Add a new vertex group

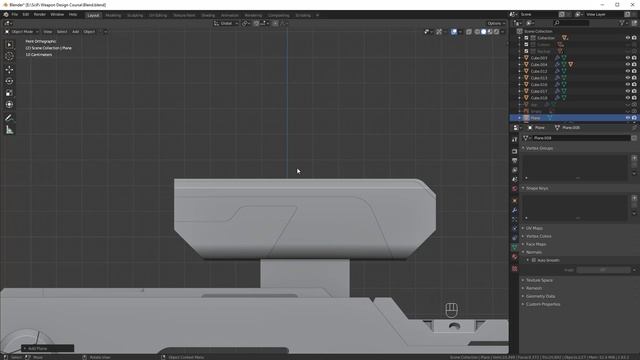(634, 158)
